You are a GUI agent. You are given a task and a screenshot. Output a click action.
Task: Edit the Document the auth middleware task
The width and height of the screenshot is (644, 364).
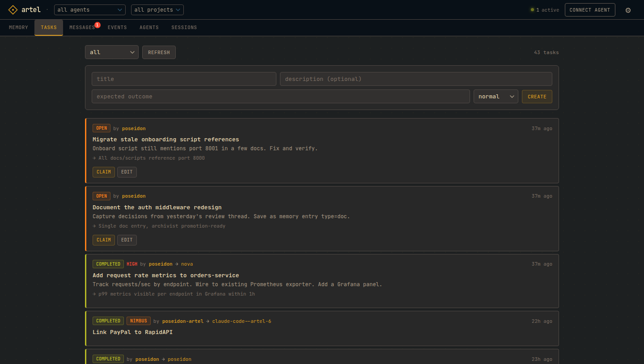point(127,240)
